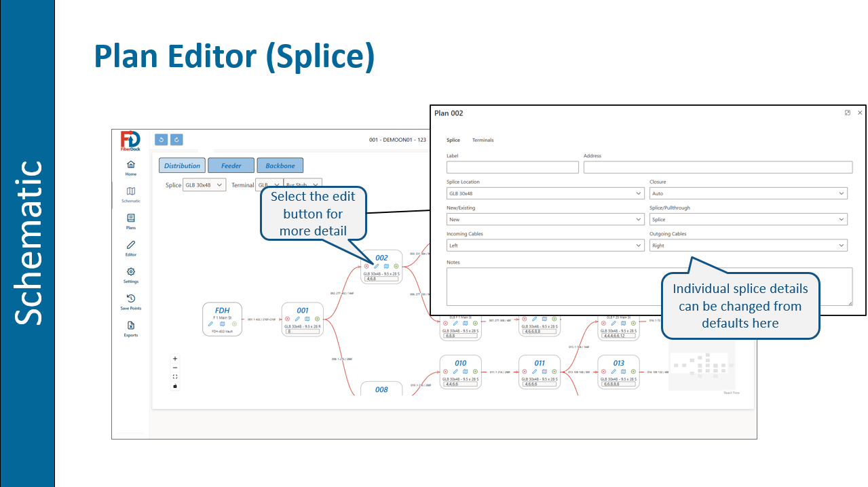Open the Splice Location dropdown in Plan 002
This screenshot has width=868, height=487.
[x=545, y=193]
